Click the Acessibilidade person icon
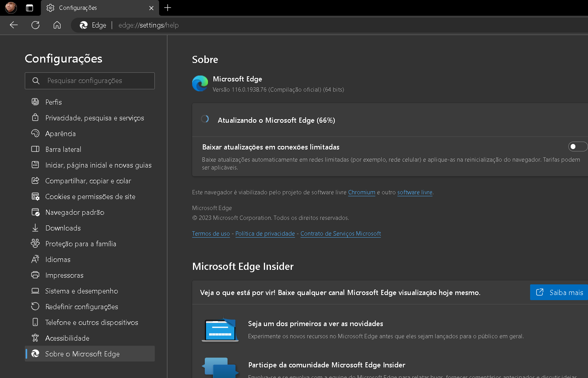This screenshot has width=588, height=378. point(35,338)
